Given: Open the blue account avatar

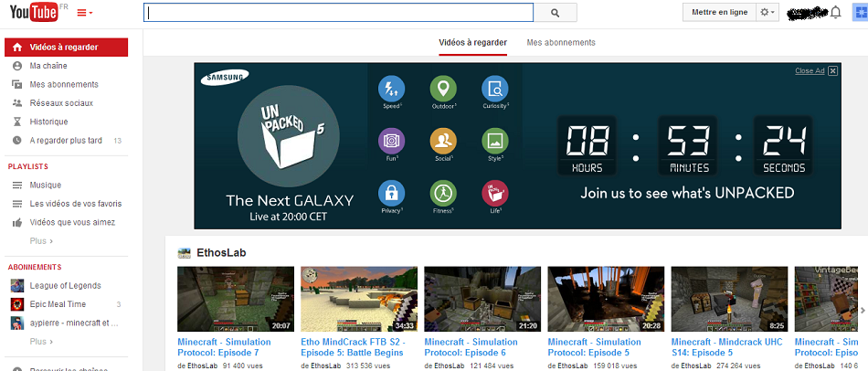Looking at the screenshot, I should pos(860,12).
